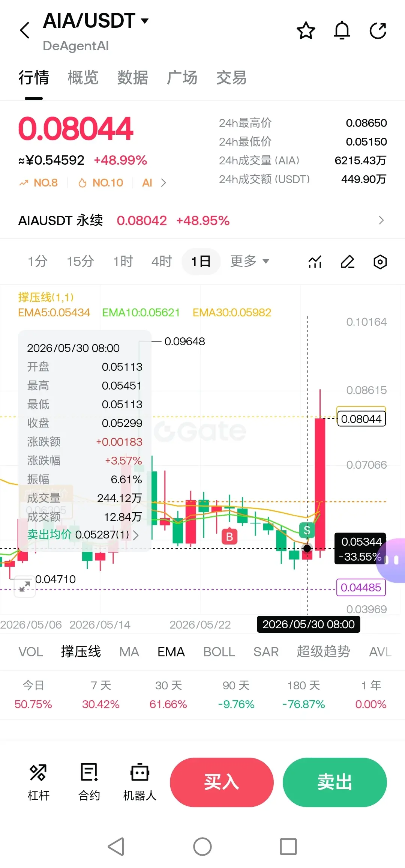Screen dimensions: 405x868
Task: Tap current price label 0.08044
Action: [x=361, y=419]
